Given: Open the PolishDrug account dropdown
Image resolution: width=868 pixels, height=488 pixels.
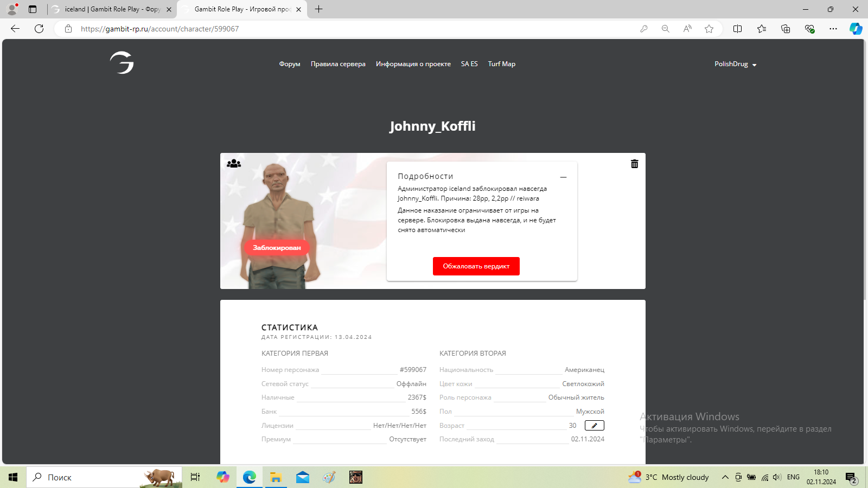Looking at the screenshot, I should coord(735,64).
